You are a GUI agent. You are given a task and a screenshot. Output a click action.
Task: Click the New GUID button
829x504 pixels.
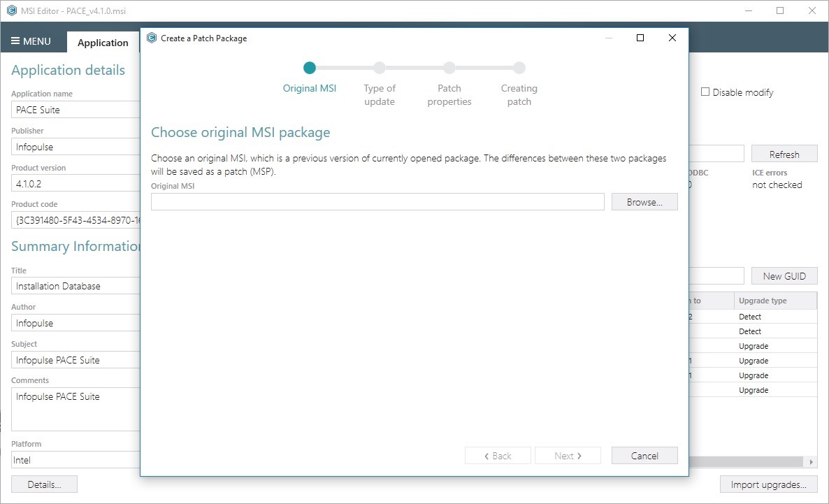tap(784, 276)
